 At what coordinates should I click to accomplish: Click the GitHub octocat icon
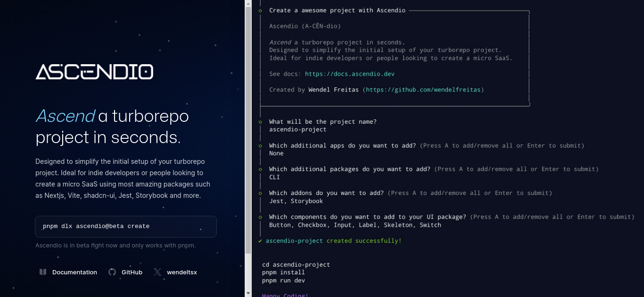[112, 272]
